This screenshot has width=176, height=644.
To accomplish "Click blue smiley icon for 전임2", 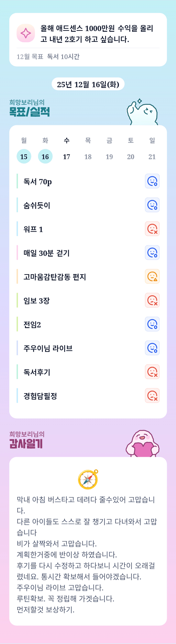I will (152, 324).
